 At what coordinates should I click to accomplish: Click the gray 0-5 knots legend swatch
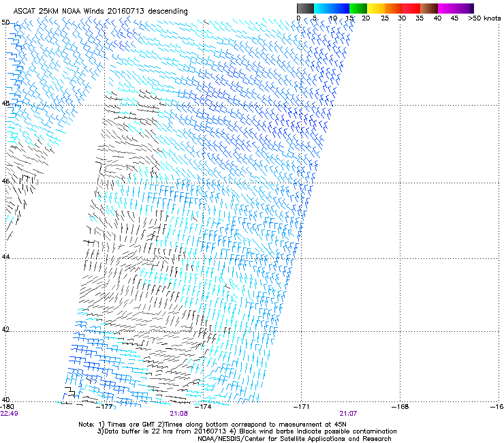(x=305, y=8)
